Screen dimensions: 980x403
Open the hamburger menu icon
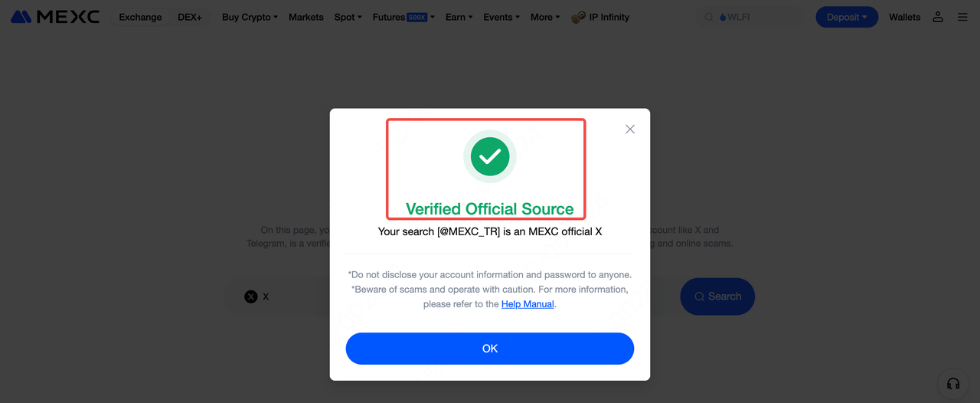pos(963,17)
